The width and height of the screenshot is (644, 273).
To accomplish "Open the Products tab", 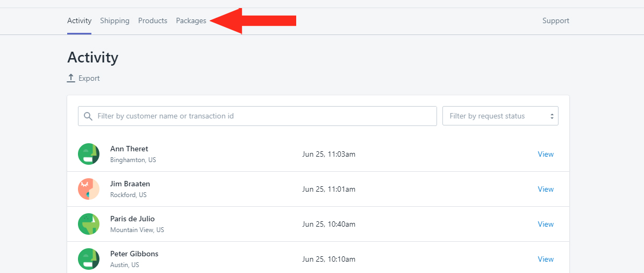I will 153,20.
